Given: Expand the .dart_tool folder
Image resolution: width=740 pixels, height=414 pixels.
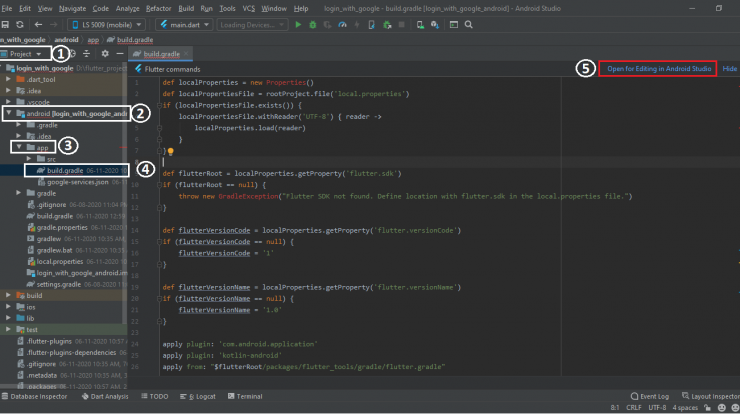Looking at the screenshot, I should (8, 79).
